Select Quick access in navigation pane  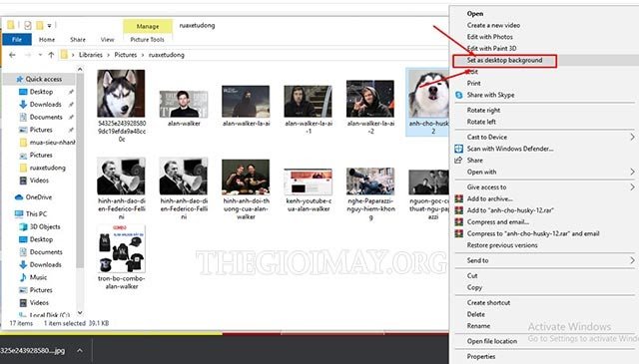(44, 79)
